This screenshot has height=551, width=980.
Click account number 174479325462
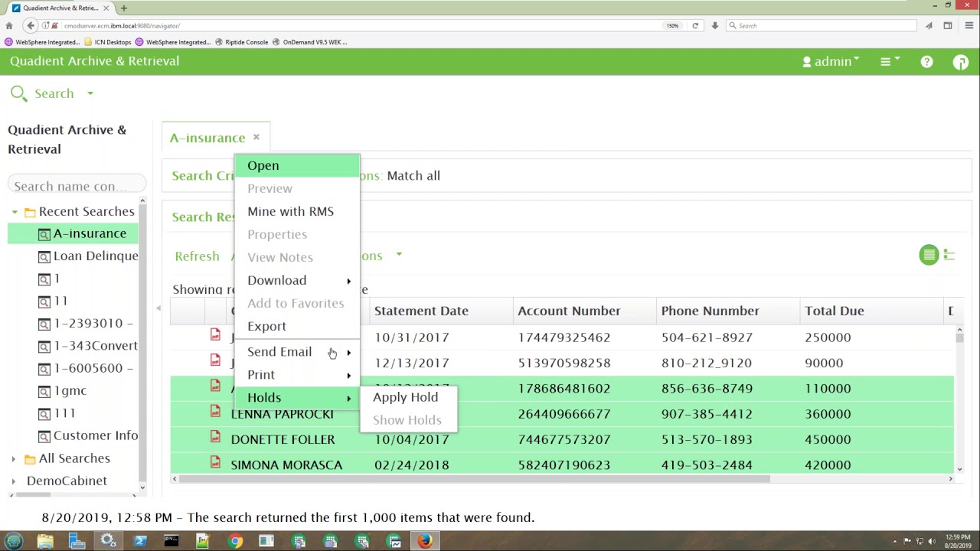coord(564,337)
